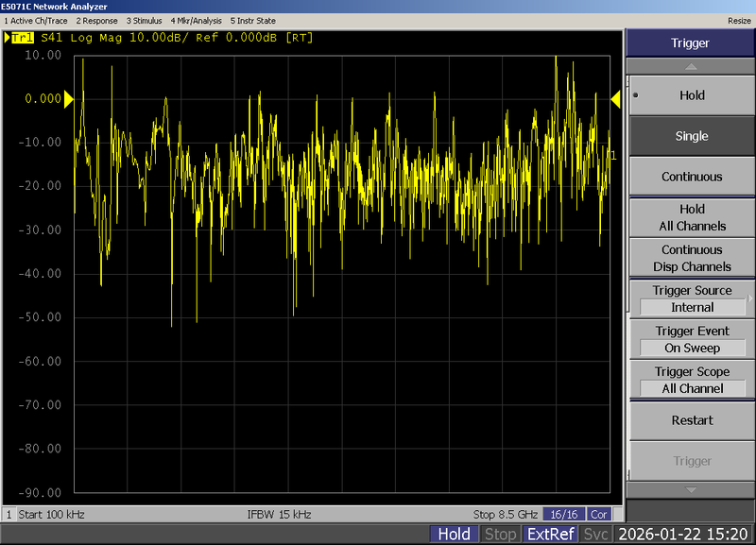Click the Stop 8.5 GHz frequency field

point(506,514)
